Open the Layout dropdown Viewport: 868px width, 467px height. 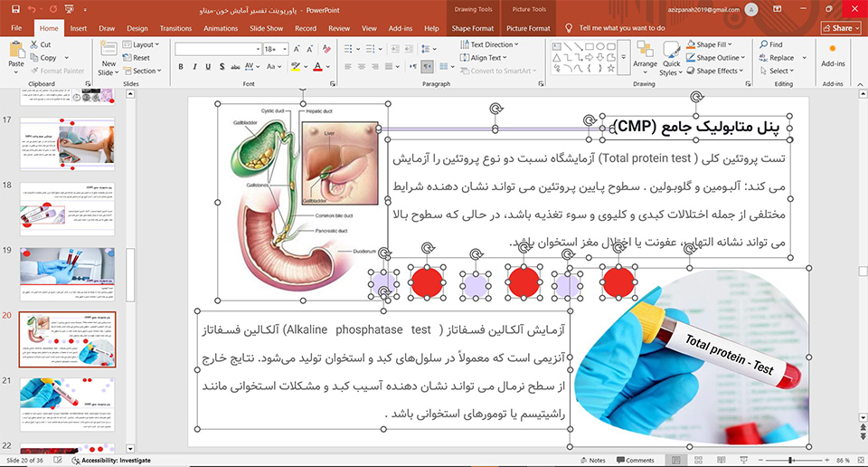(141, 44)
